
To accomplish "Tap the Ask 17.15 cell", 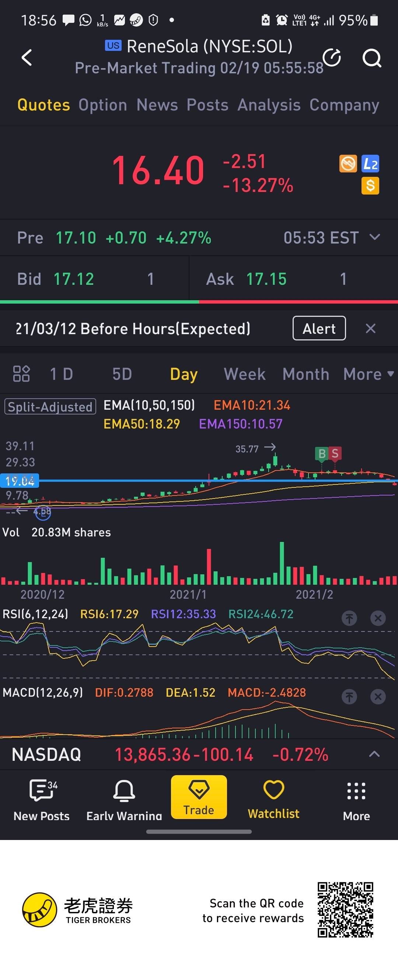I will 294,279.
